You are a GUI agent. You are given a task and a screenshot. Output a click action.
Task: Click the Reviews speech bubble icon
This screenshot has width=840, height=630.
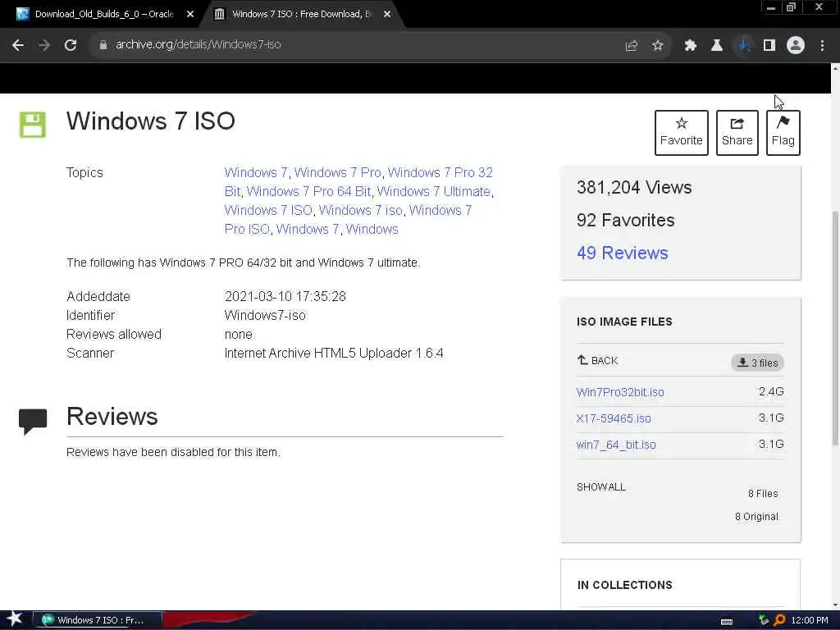[33, 422]
